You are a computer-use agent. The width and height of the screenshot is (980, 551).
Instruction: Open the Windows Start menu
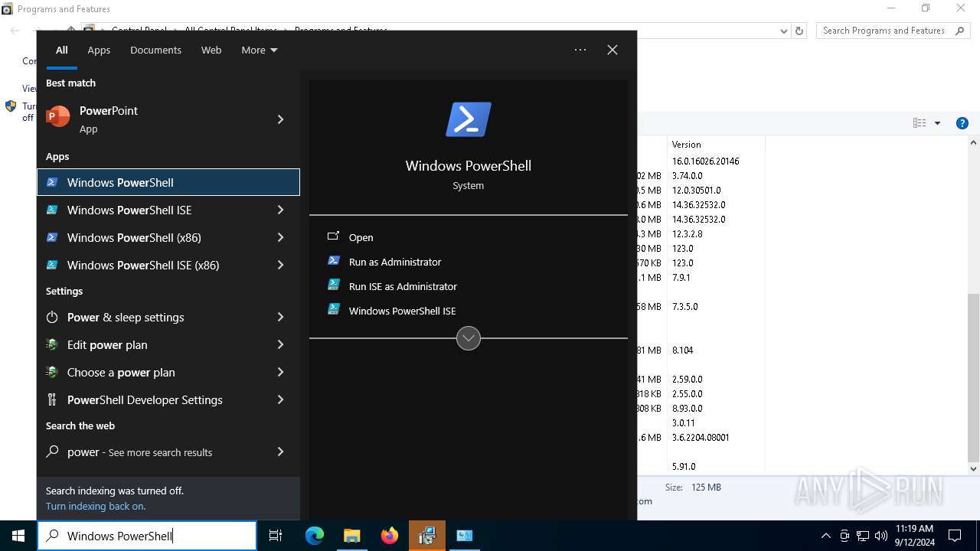click(18, 536)
